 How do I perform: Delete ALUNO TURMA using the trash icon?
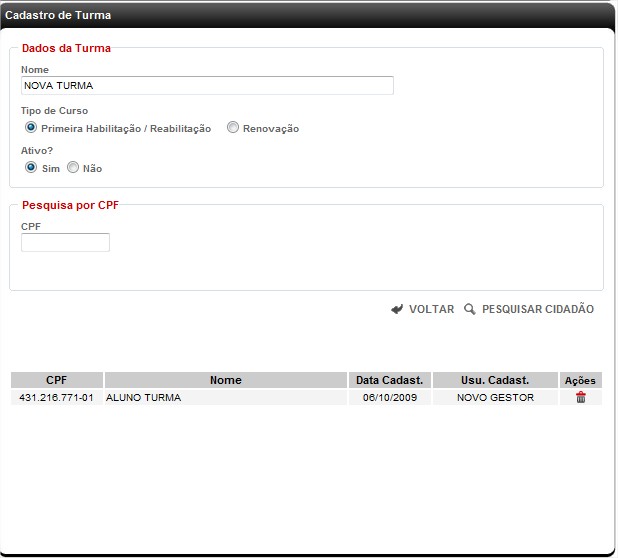tap(580, 397)
